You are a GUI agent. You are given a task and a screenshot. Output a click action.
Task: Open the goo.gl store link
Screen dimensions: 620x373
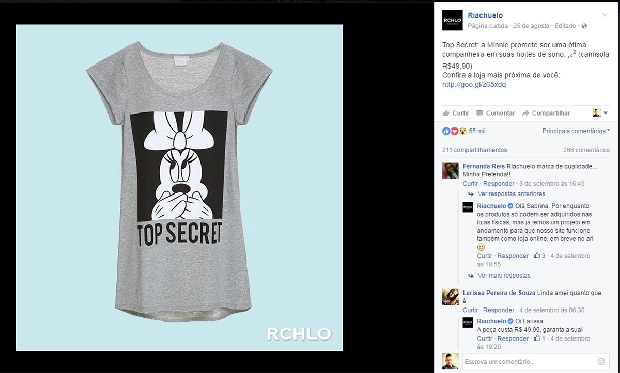[474, 85]
